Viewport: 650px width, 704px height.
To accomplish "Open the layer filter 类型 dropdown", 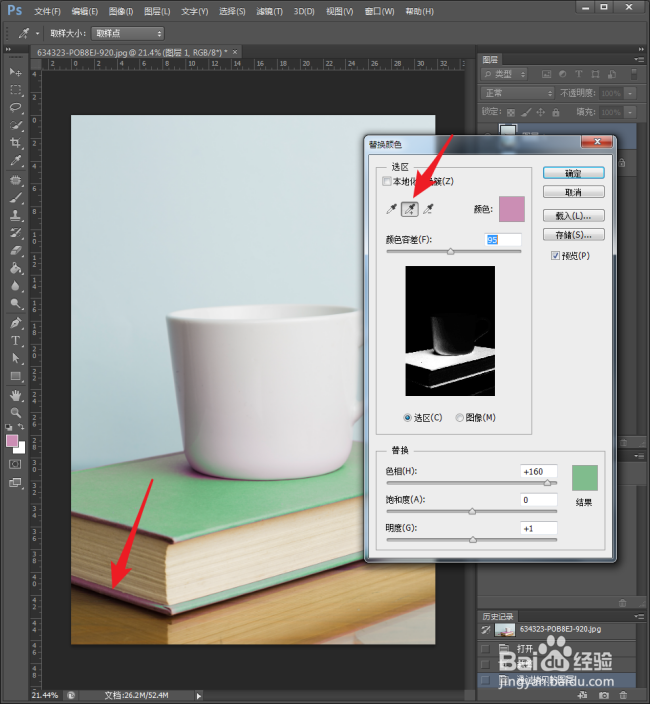I will click(504, 74).
